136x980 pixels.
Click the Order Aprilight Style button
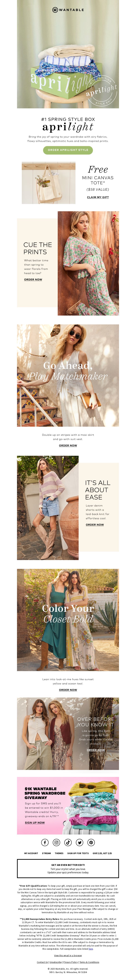(x=68, y=150)
